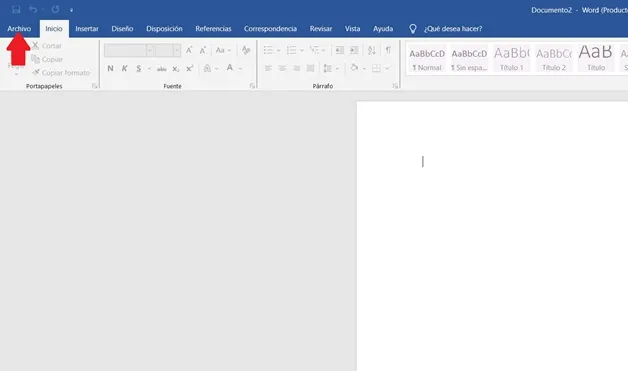The image size is (628, 371).
Task: Toggle italic (K) formatting
Action: (125, 69)
